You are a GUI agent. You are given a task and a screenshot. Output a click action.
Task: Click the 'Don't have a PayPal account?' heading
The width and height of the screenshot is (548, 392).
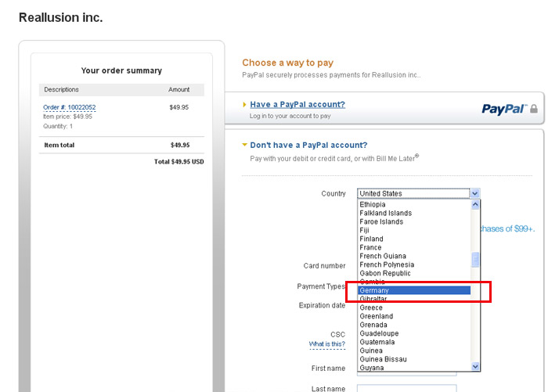pyautogui.click(x=308, y=145)
